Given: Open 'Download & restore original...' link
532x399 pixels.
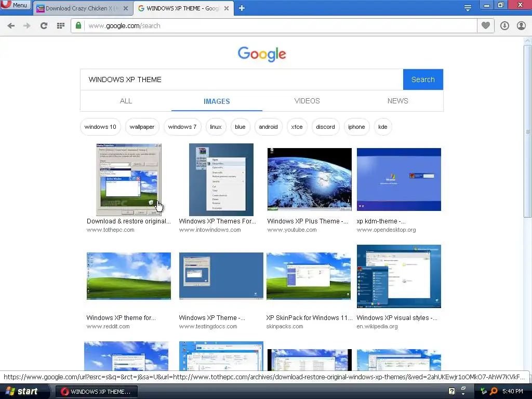Looking at the screenshot, I should point(129,221).
